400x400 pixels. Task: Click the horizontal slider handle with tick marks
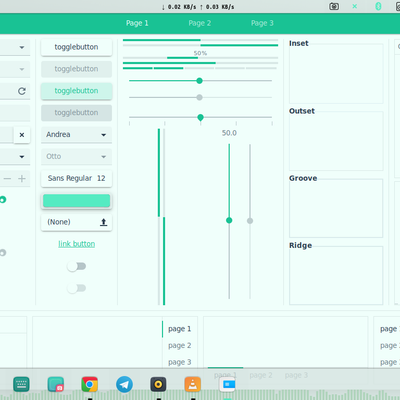pyautogui.click(x=200, y=117)
